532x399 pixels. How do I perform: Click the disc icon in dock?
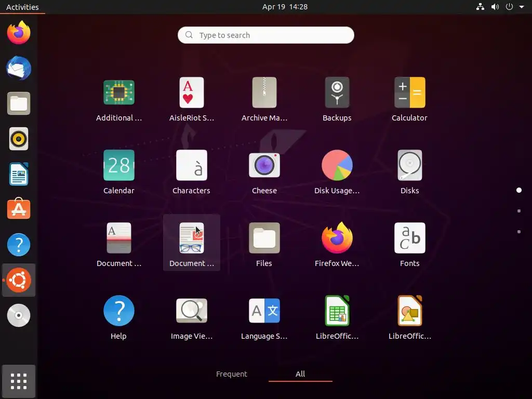click(19, 315)
